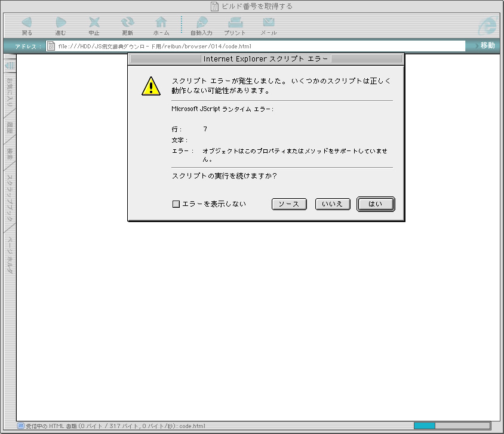Click the スクリプトの実行を続けますか? text
This screenshot has width=504, height=434.
[x=225, y=176]
